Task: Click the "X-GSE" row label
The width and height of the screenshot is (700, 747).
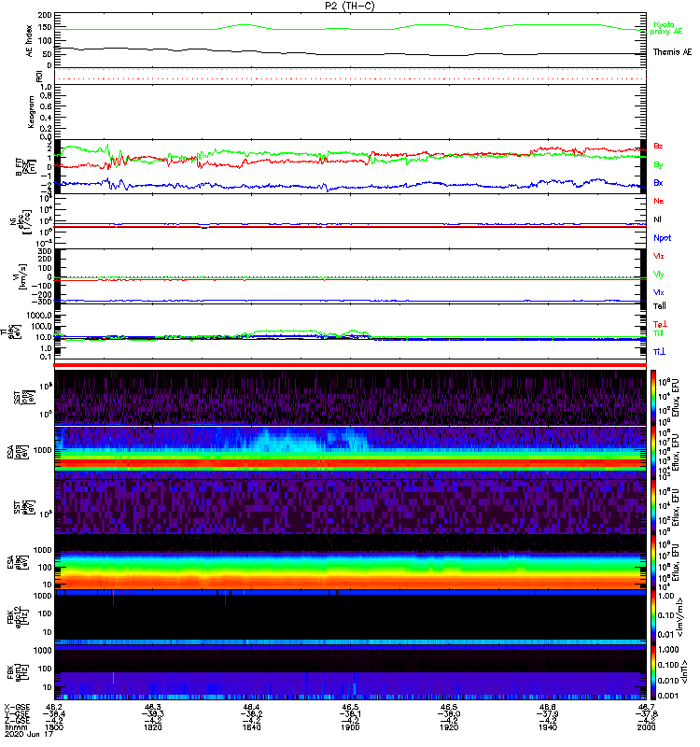Action: click(17, 708)
